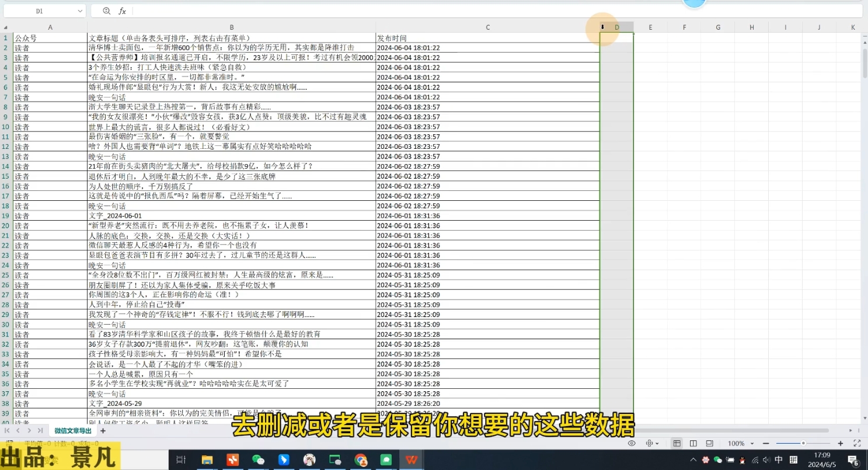Click the speaker volume icon in system tray
The image size is (868, 470).
(766, 460)
